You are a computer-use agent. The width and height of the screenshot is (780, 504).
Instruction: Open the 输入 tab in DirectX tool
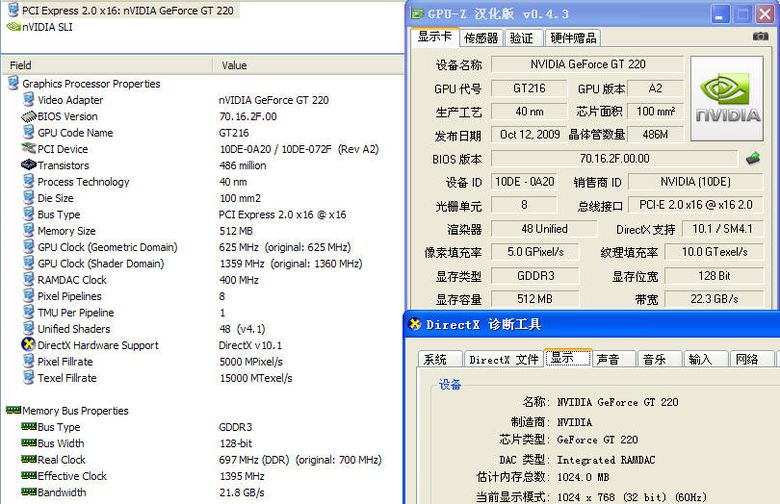[705, 359]
